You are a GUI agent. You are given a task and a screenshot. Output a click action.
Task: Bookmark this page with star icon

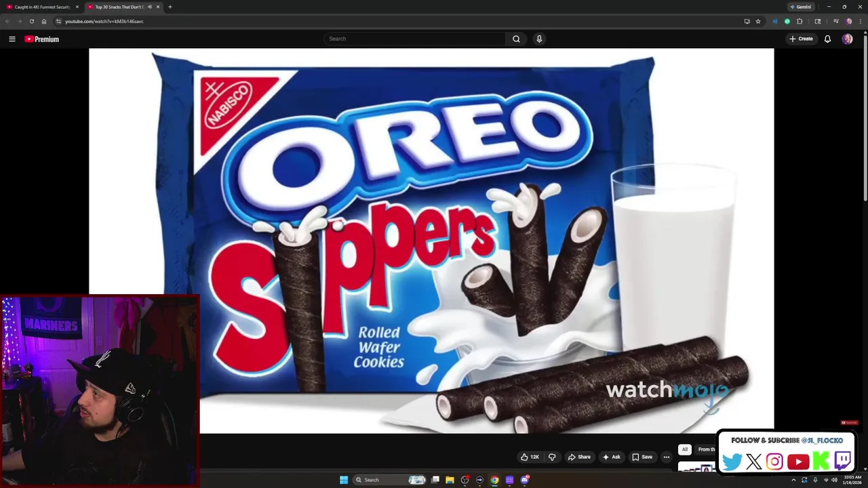click(758, 21)
